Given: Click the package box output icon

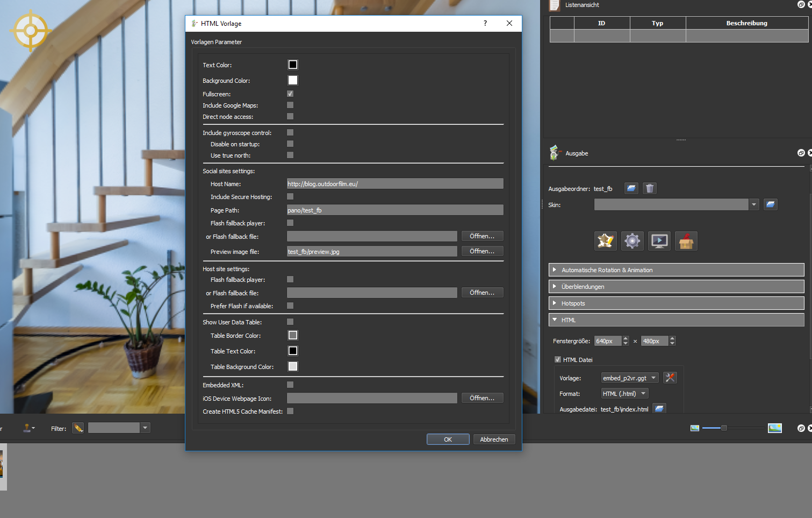Looking at the screenshot, I should [x=686, y=241].
